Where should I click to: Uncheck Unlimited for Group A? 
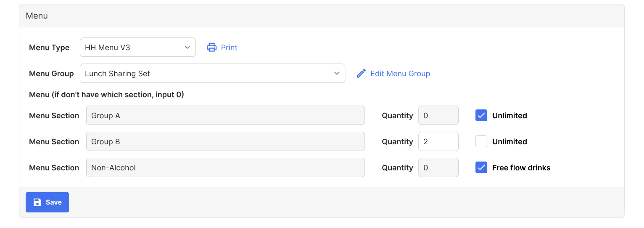pos(481,116)
